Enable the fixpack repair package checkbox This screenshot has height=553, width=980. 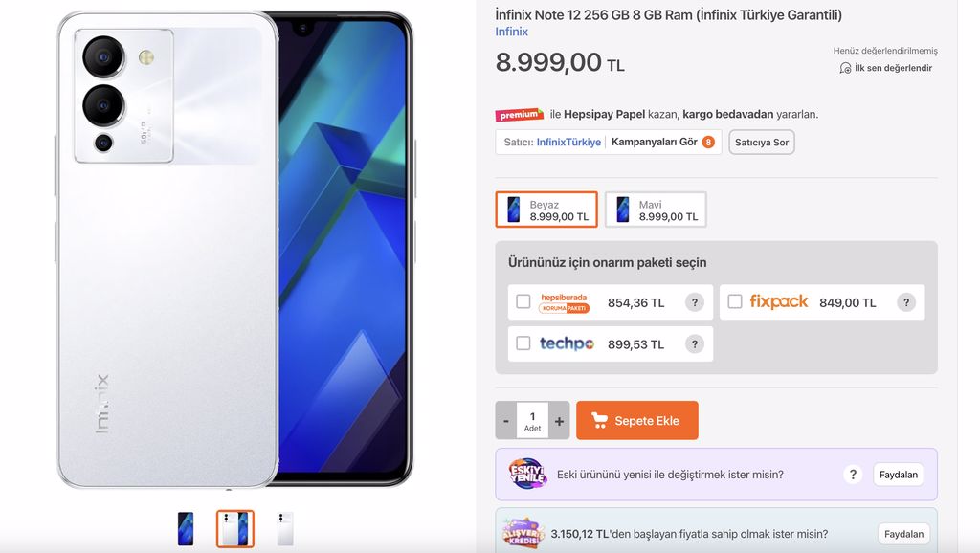click(735, 301)
